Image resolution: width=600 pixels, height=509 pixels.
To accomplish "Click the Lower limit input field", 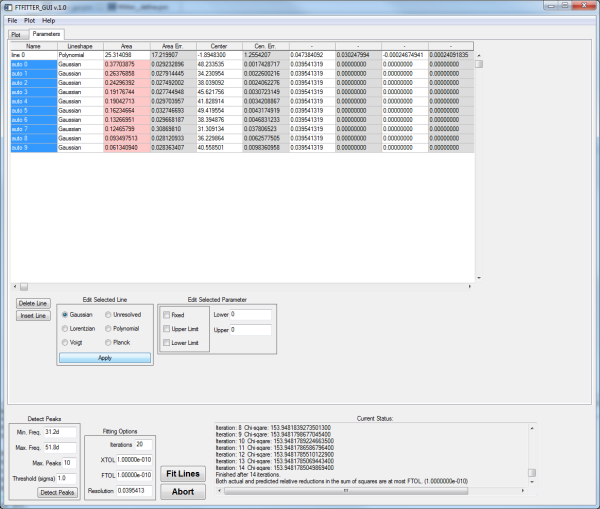I will tap(251, 315).
